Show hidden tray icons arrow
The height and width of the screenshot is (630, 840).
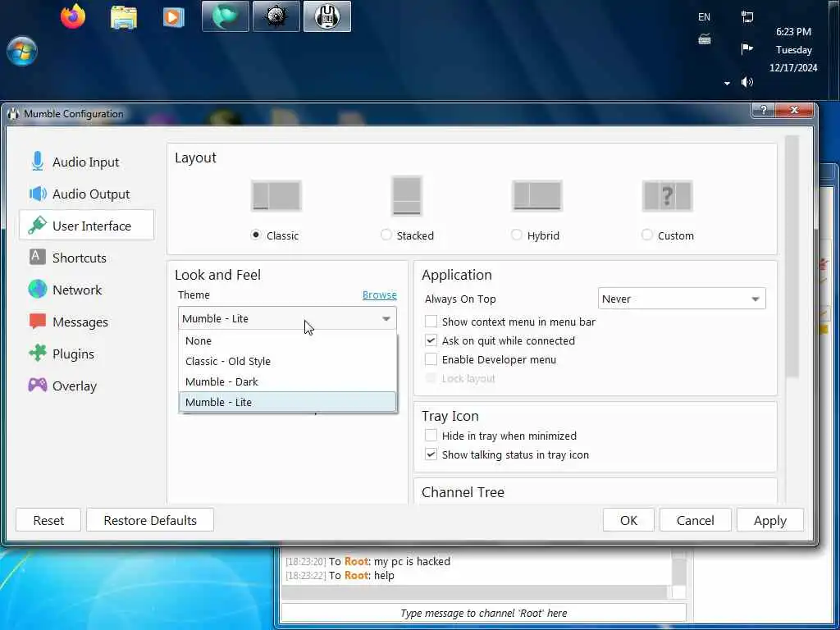tap(727, 83)
